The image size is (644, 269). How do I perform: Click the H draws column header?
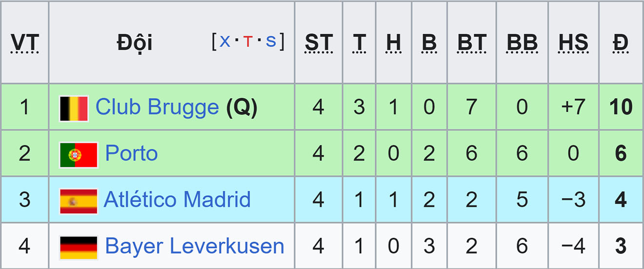point(394,43)
